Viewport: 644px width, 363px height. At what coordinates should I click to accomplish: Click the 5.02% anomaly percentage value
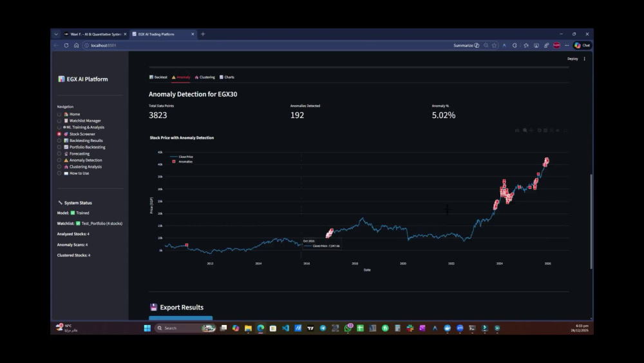click(444, 115)
